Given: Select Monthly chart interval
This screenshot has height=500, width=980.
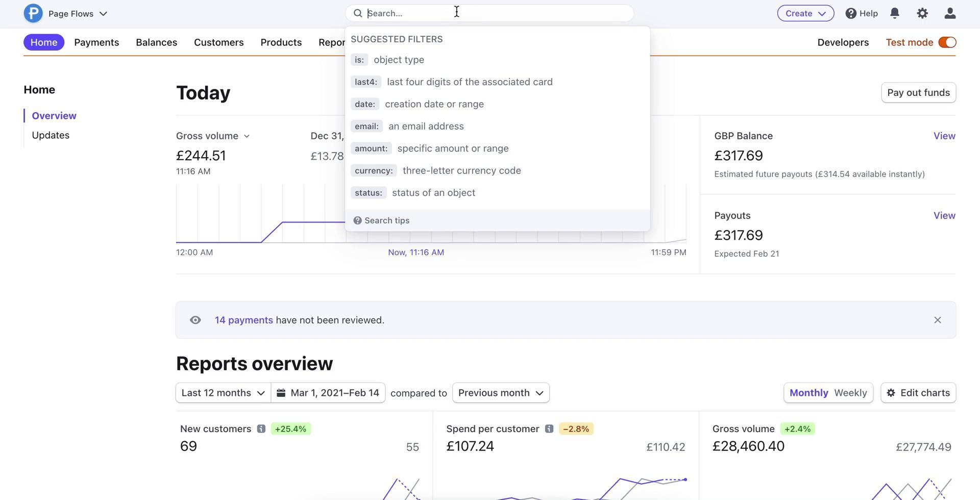Looking at the screenshot, I should [x=808, y=393].
